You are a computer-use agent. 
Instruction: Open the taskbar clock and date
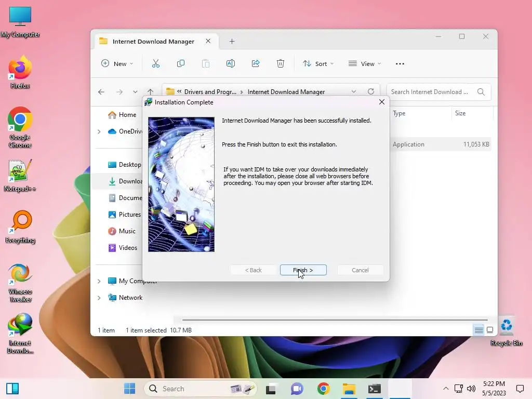point(494,389)
